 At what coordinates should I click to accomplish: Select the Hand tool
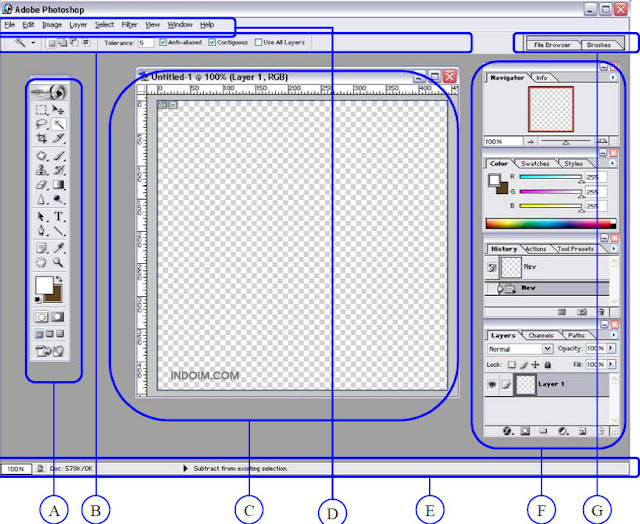point(41,262)
